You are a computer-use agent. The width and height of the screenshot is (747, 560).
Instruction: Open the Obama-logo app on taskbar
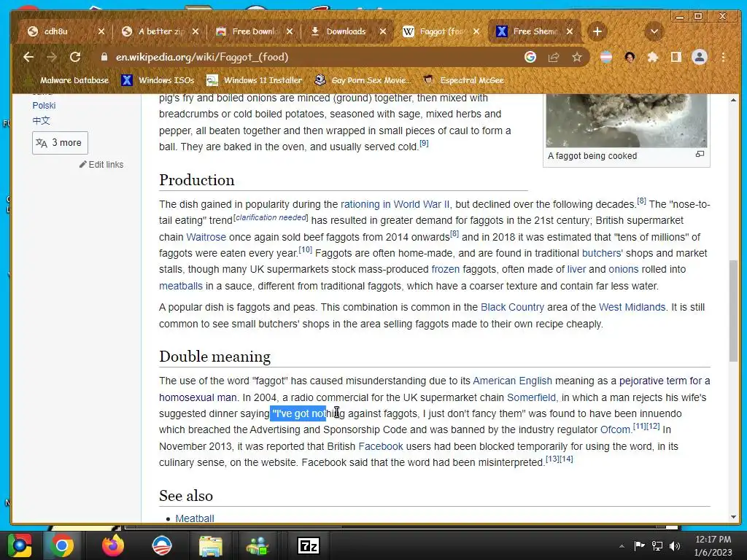(162, 545)
